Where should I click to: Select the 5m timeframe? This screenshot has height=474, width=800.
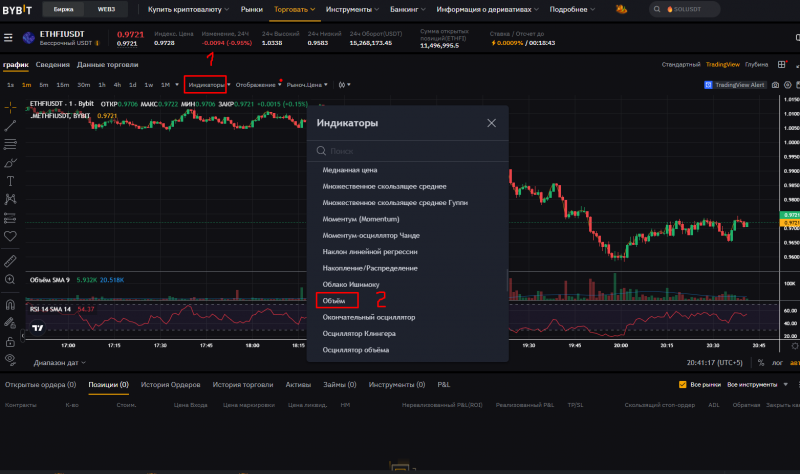44,85
